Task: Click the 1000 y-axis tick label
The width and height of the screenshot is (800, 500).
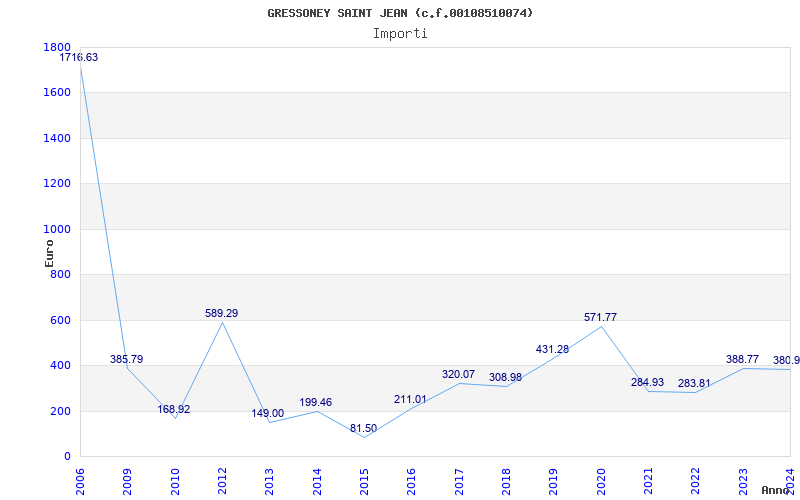Action: [x=57, y=230]
